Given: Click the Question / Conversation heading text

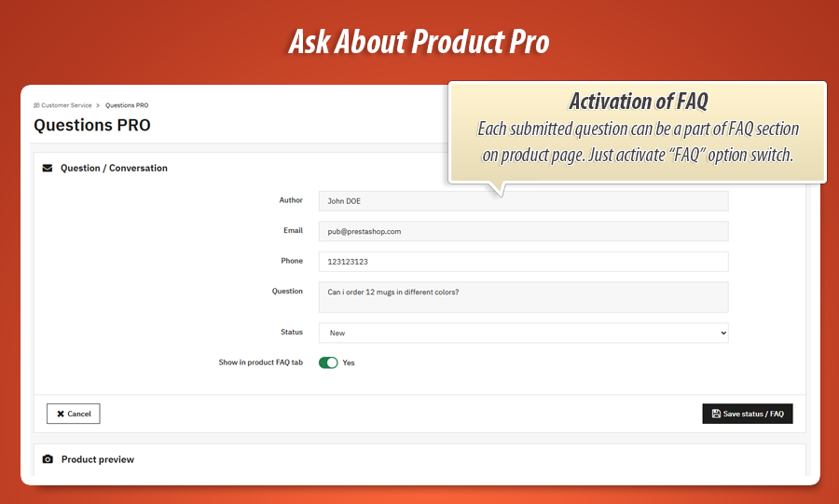Looking at the screenshot, I should pos(114,168).
